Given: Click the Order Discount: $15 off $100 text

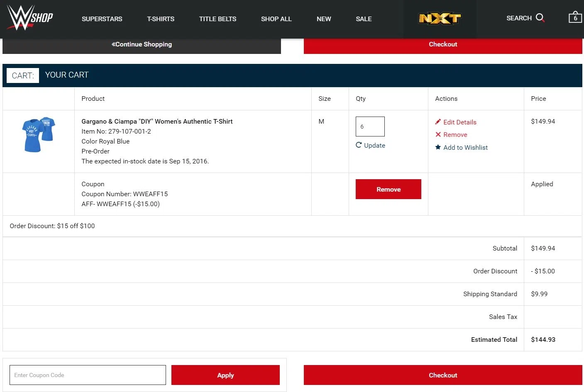Looking at the screenshot, I should coord(52,226).
